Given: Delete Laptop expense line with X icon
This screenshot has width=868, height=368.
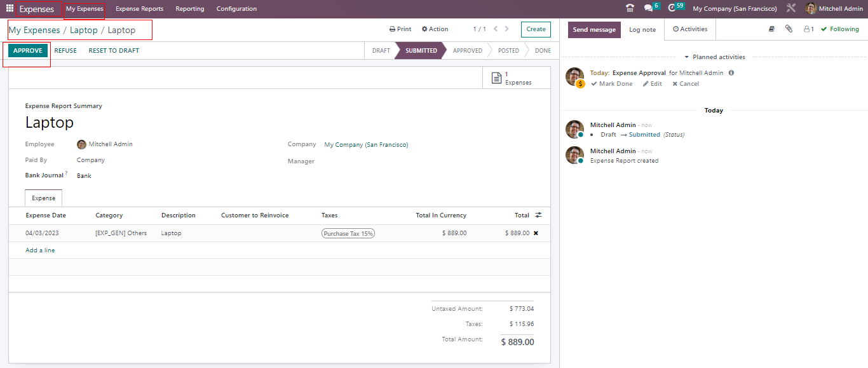Looking at the screenshot, I should tap(536, 233).
